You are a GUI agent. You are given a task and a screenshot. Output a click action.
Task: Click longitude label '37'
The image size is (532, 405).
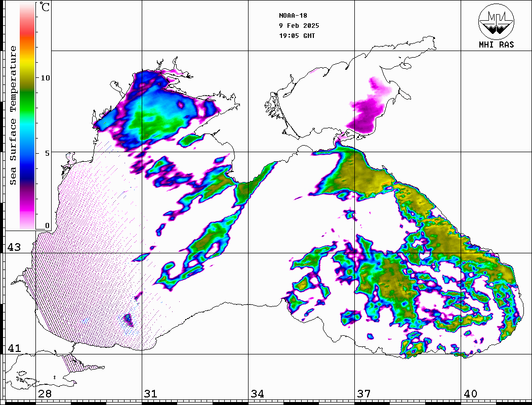click(364, 394)
